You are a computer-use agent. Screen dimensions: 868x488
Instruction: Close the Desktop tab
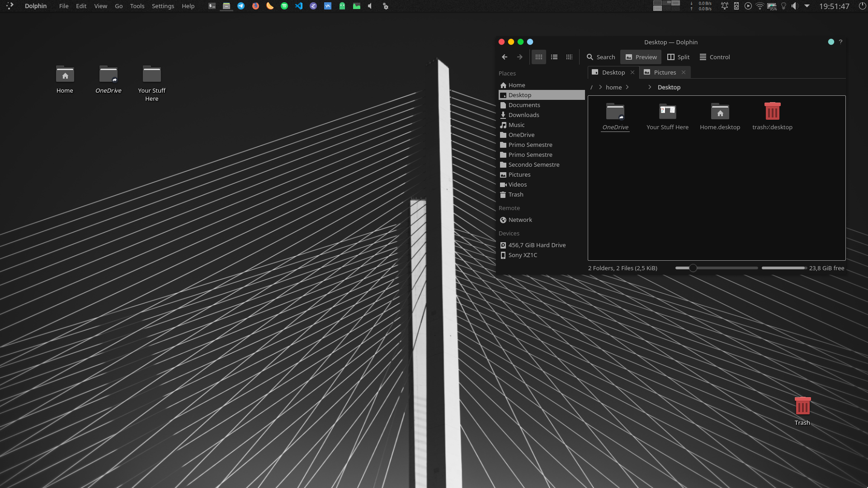pos(632,72)
